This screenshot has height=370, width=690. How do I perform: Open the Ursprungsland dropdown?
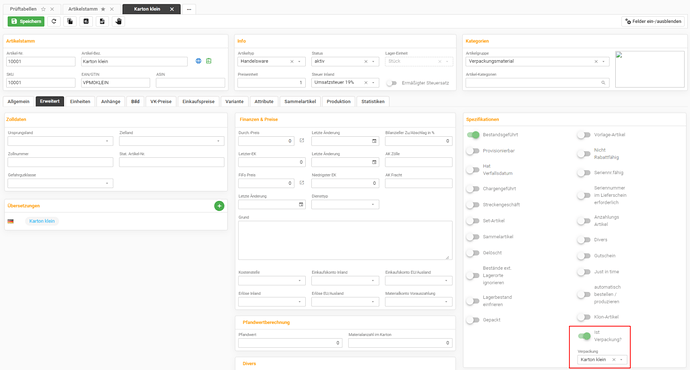[x=60, y=141]
